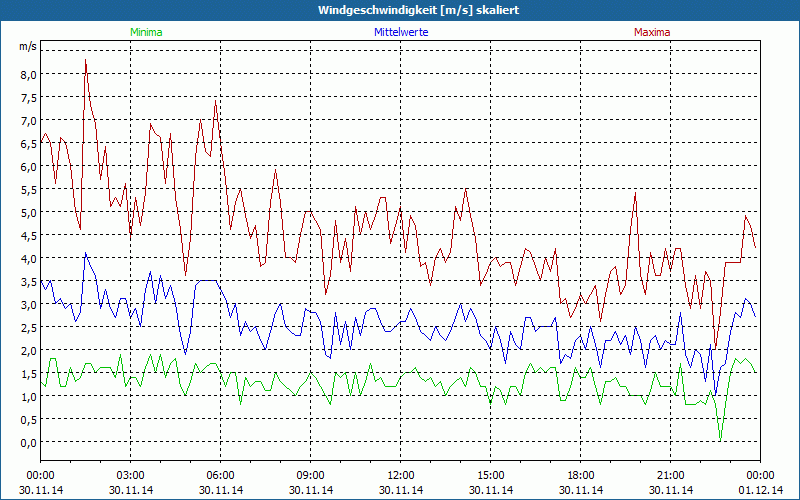The image size is (800, 500).
Task: Click the 06:00 time axis label
Action: point(220,475)
